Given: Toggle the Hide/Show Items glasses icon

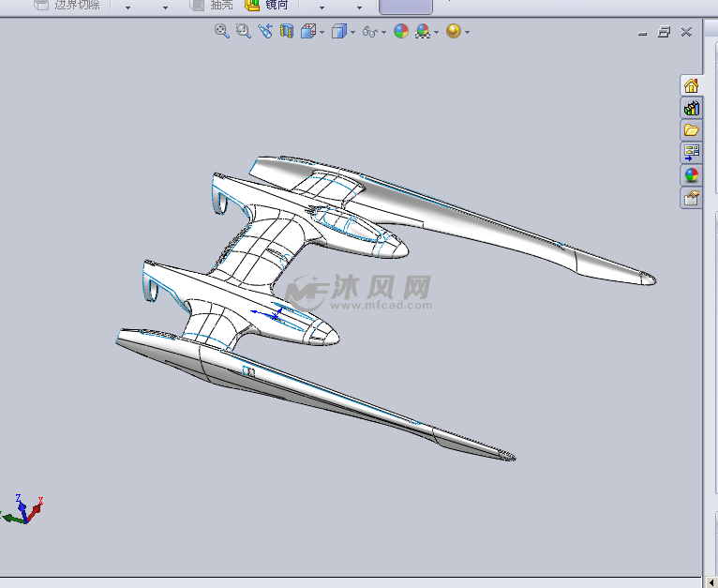Looking at the screenshot, I should (x=370, y=32).
